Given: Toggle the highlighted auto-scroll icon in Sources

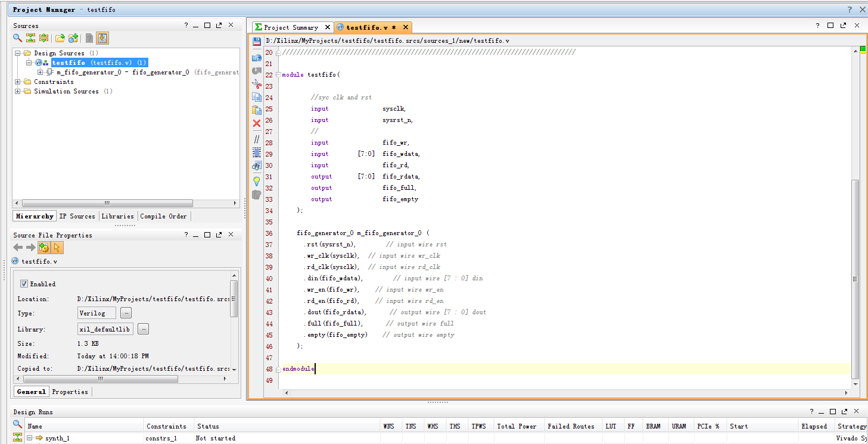Looking at the screenshot, I should coord(102,38).
